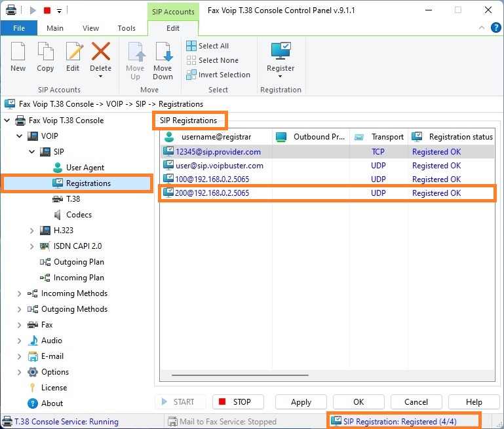Click the Audio music note icon
Image resolution: width=504 pixels, height=429 pixels.
(x=33, y=341)
